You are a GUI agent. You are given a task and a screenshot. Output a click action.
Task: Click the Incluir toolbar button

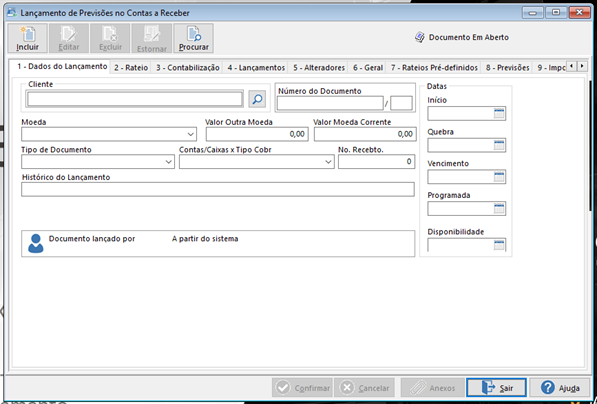pyautogui.click(x=27, y=38)
